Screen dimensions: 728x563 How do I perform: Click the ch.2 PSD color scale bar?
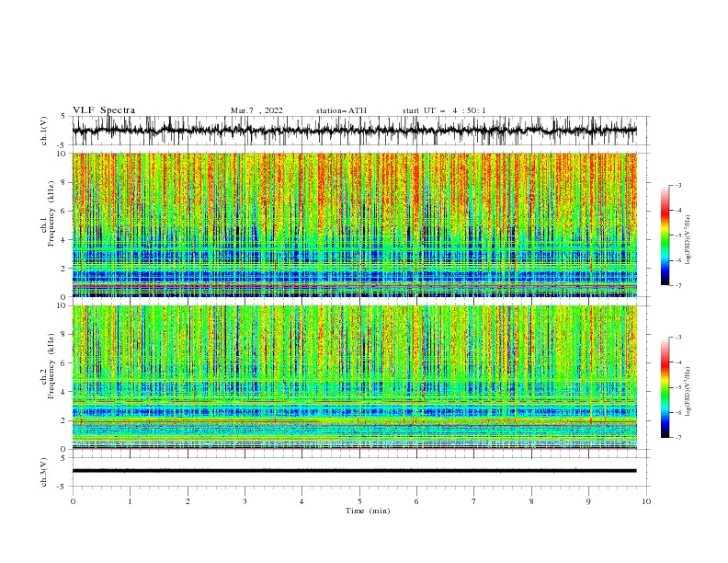tap(665, 387)
